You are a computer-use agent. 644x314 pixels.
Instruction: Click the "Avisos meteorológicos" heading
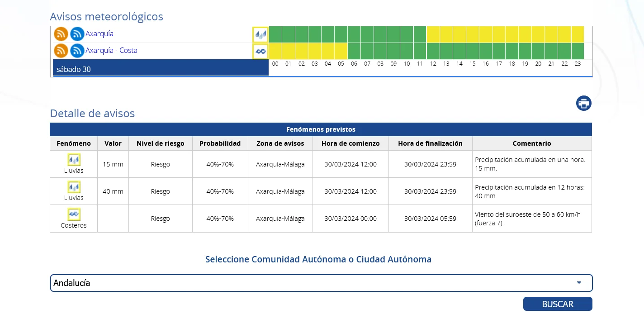(x=107, y=17)
